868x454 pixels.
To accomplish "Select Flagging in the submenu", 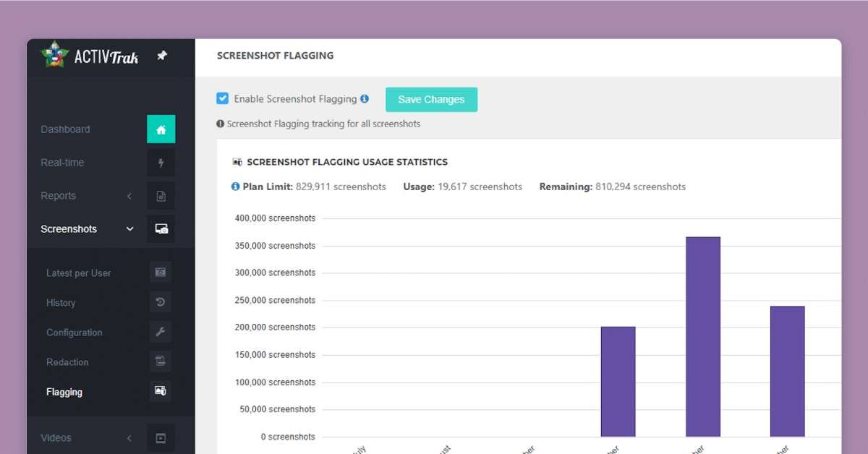I will click(64, 392).
